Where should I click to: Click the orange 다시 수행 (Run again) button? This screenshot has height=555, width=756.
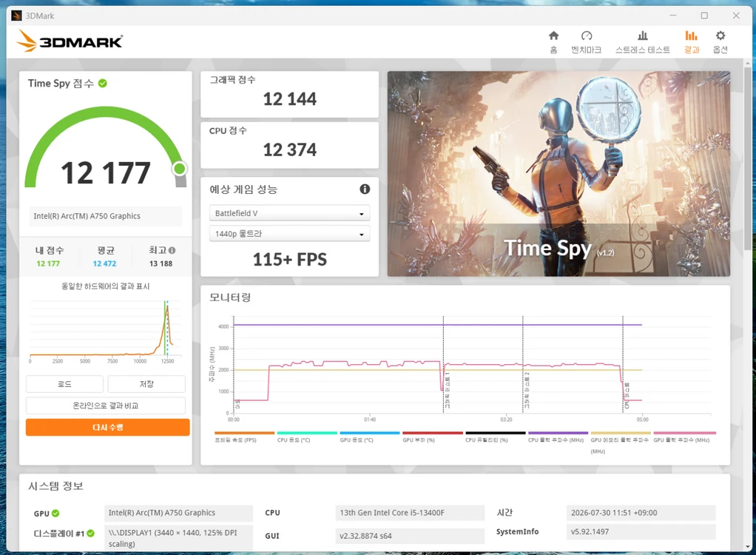click(x=107, y=427)
